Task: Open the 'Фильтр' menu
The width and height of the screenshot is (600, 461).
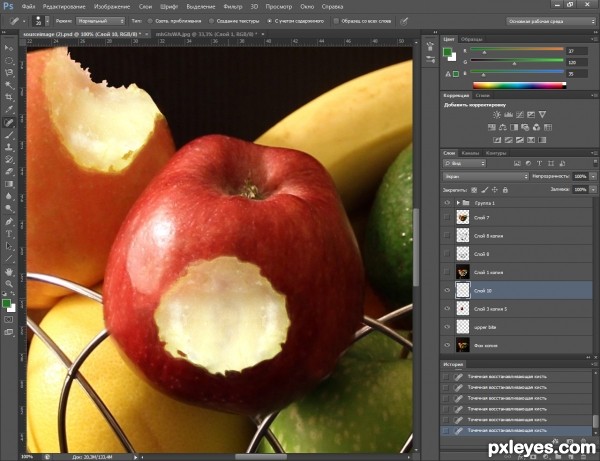Action: click(233, 7)
